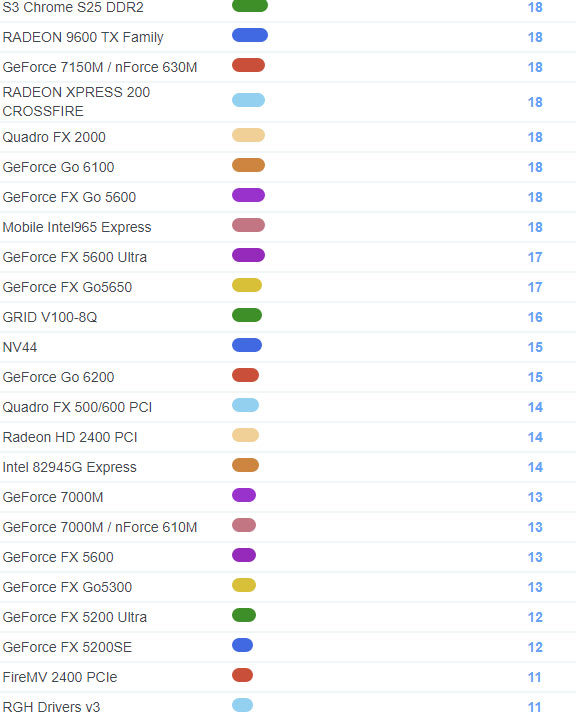Viewport: 576px width, 713px height.
Task: Select GeForce FX 5200SE entry
Action: click(x=67, y=648)
